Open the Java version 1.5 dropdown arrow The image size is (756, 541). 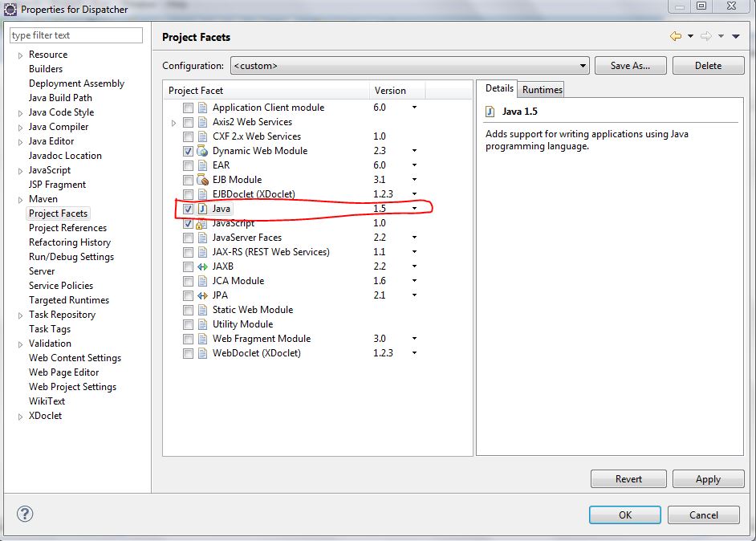(x=414, y=209)
